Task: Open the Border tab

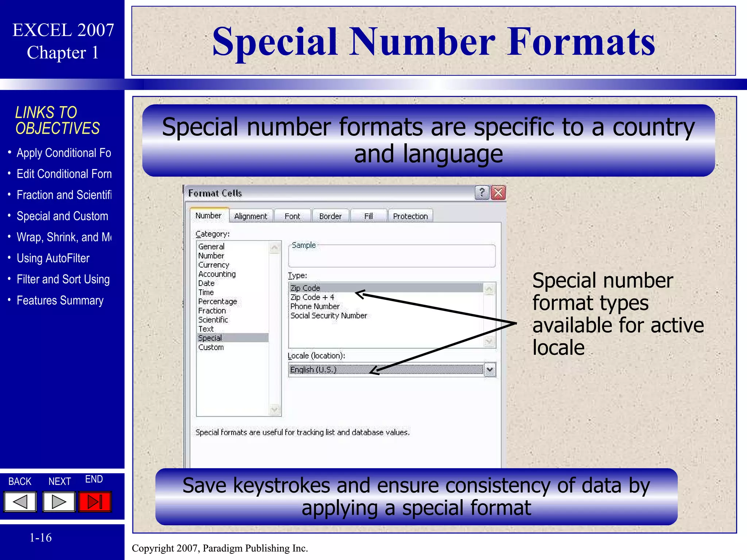Action: pos(330,216)
